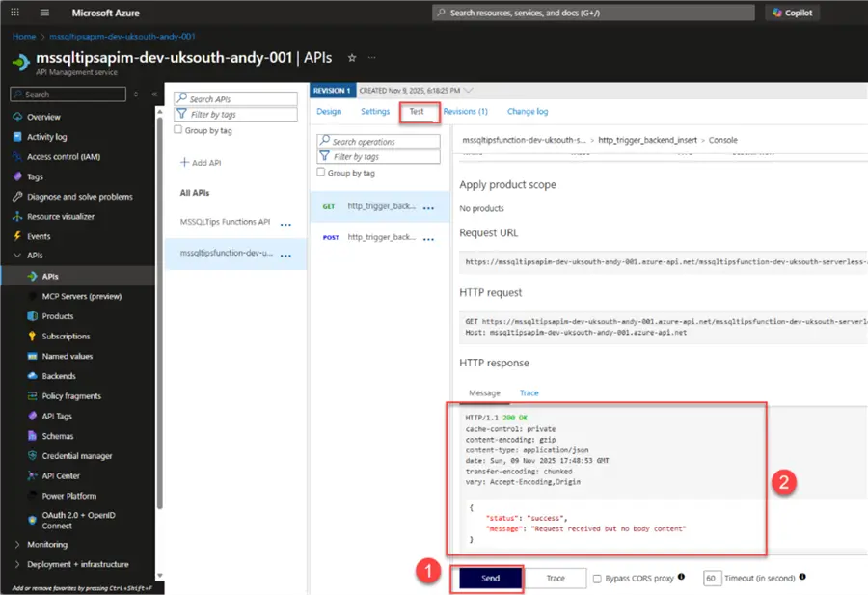868x595 pixels.
Task: Open the revision dropdown chevron
Action: point(469,91)
